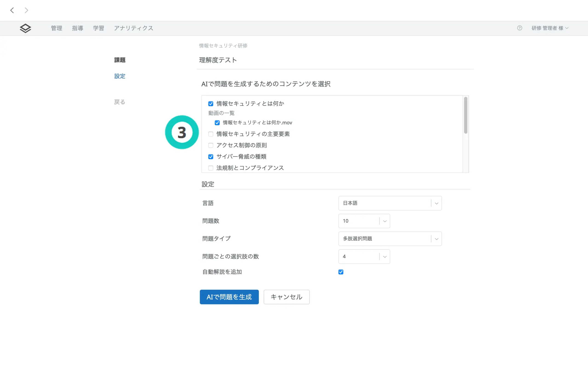Click the AIで問題を生成するためのコンテンツを選択 heading

[x=266, y=84]
